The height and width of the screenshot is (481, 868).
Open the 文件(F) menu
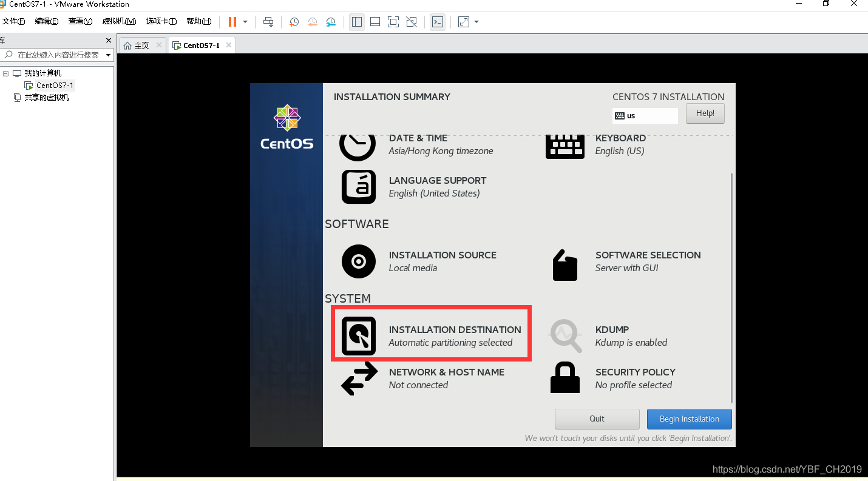[x=13, y=21]
